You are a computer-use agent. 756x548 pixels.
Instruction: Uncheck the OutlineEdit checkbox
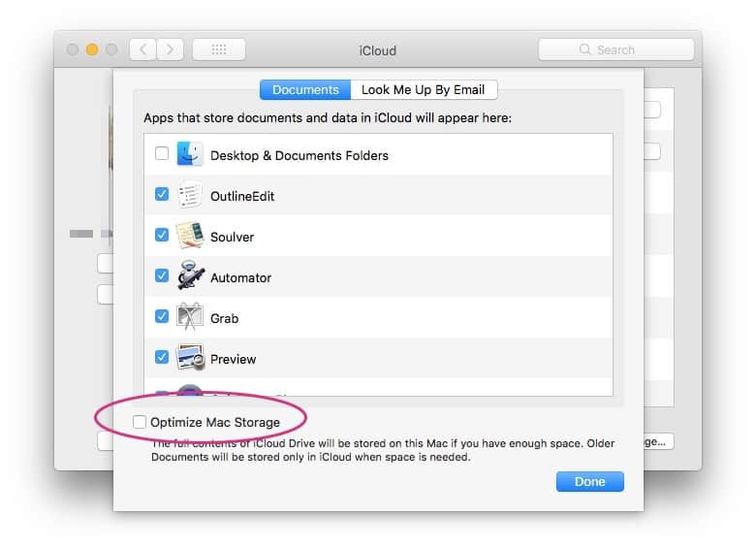point(162,195)
